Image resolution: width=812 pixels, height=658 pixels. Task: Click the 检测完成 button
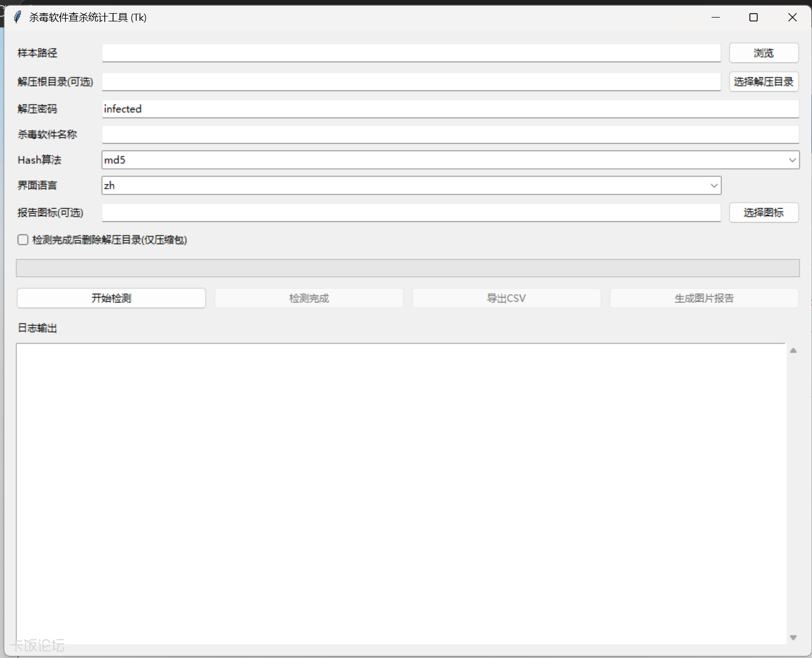pyautogui.click(x=309, y=298)
